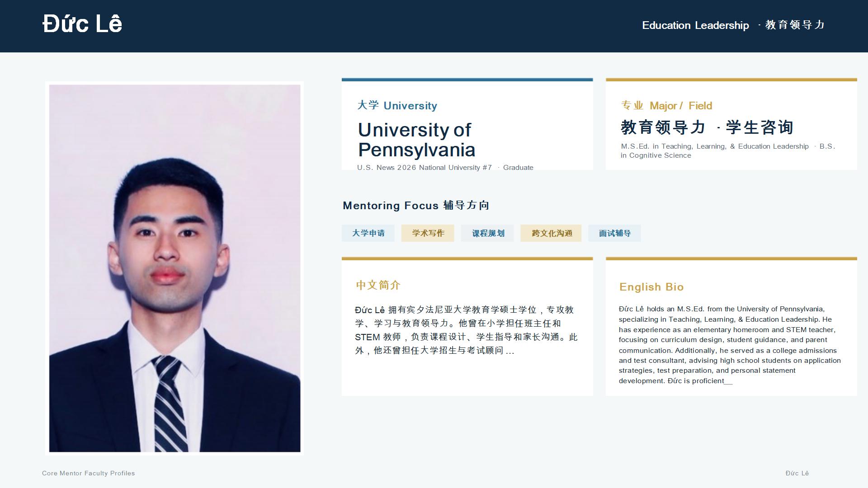Click the 教育领导力 · 学生咨询 heading

coord(707,127)
